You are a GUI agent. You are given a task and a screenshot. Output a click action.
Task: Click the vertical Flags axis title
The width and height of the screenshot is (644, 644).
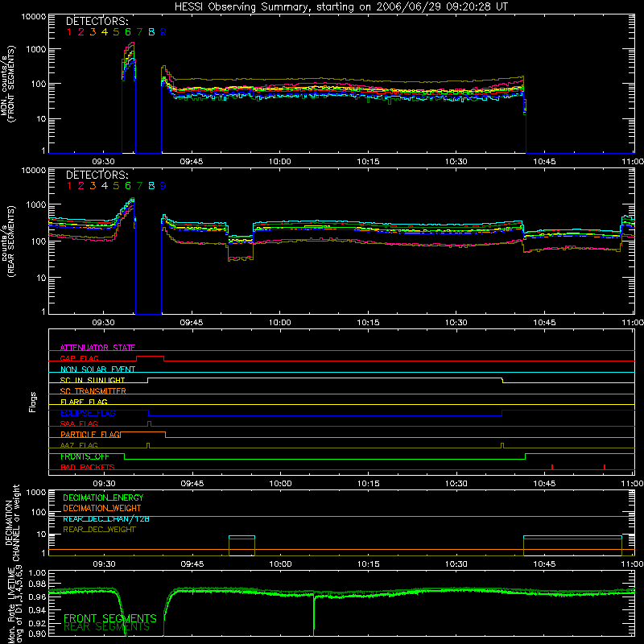click(x=33, y=402)
